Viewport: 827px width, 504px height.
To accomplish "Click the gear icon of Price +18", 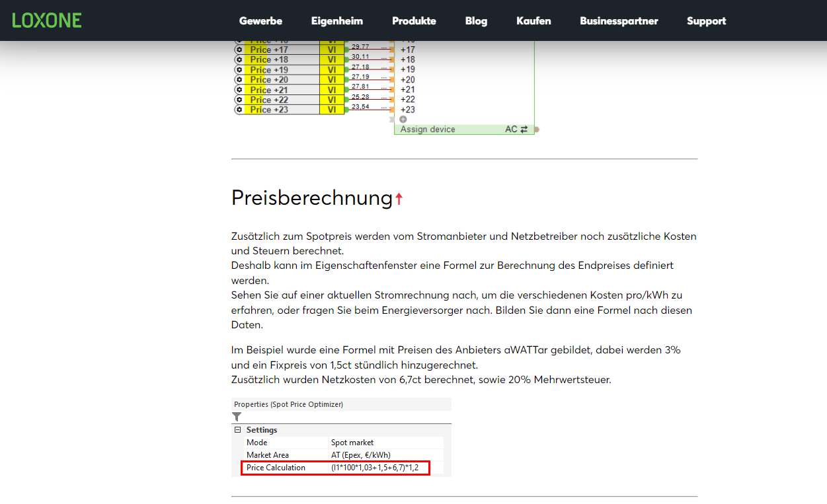I will coord(239,59).
